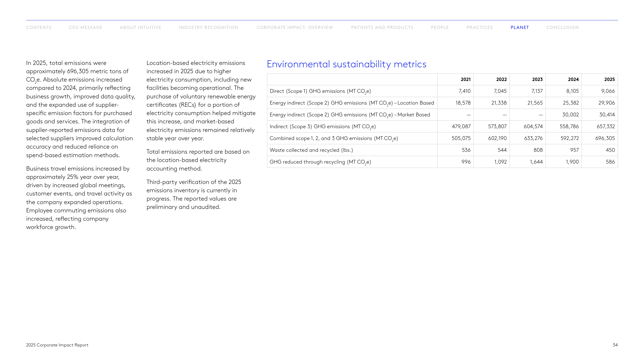Open PATIENTS AND PRODUCTS section
Viewport: 644px width, 362px height.
382,27
